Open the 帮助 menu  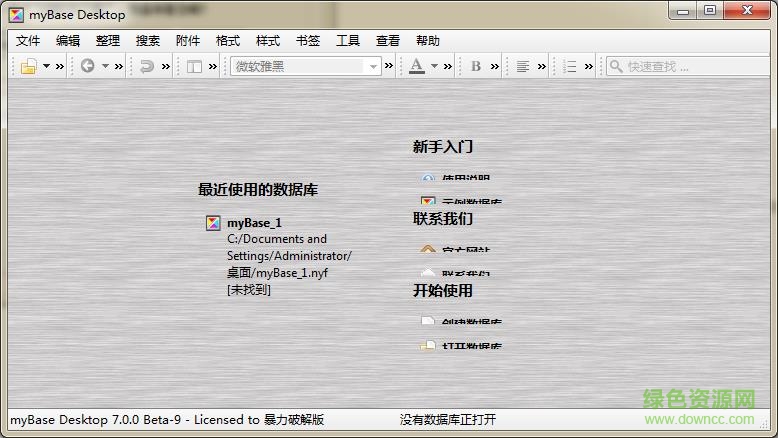pos(427,41)
